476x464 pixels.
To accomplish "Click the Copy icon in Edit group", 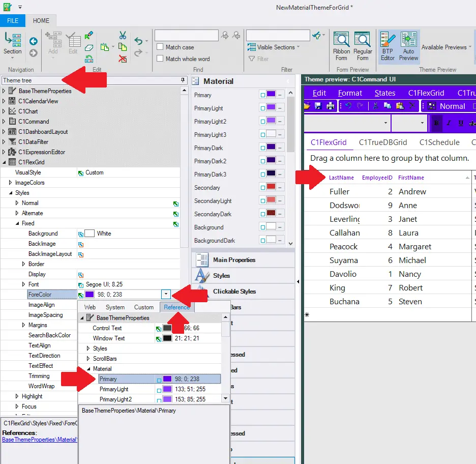I will 123,47.
